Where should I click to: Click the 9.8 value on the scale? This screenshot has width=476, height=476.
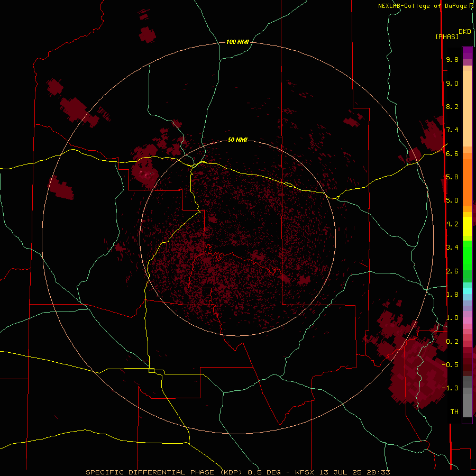[x=452, y=60]
